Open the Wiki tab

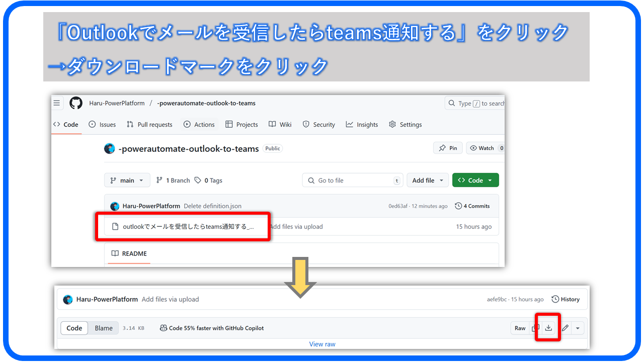point(280,124)
